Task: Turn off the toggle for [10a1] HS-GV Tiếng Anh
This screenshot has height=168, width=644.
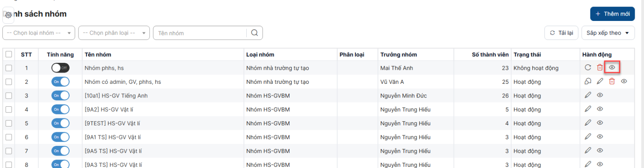Action: tap(60, 95)
